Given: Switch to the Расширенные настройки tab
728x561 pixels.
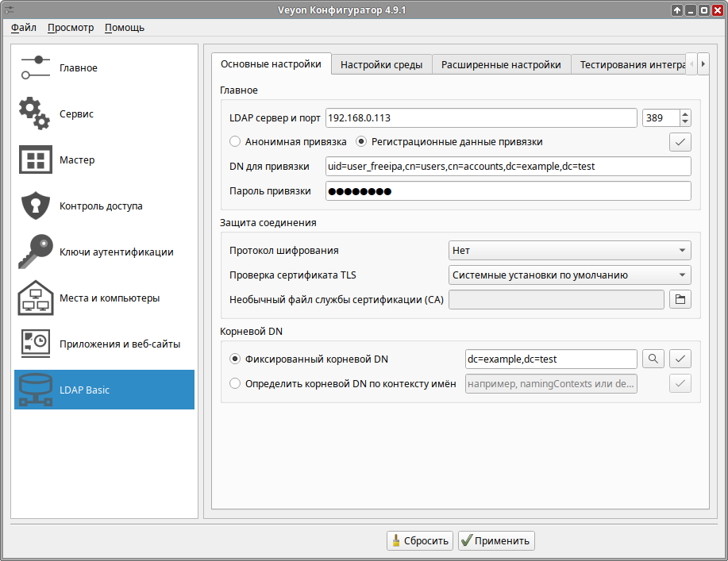Looking at the screenshot, I should click(x=501, y=64).
